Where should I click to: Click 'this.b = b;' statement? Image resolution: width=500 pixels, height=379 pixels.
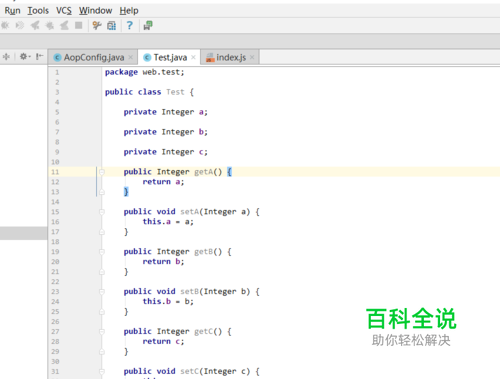(x=168, y=302)
